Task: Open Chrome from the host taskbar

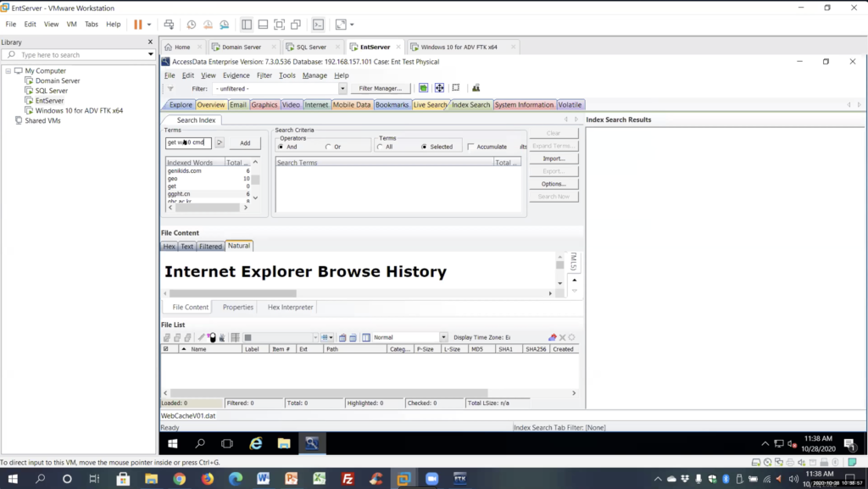Action: (x=180, y=479)
